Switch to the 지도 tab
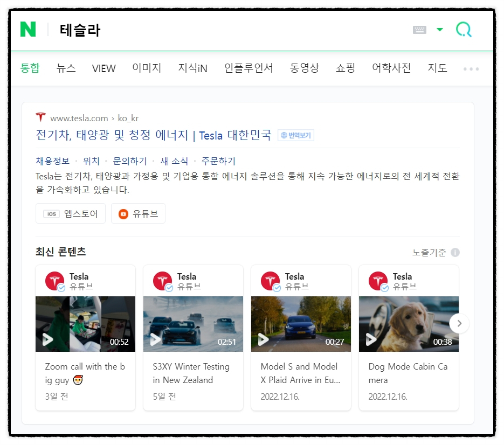Viewport: 504px width, 445px height. [437, 68]
